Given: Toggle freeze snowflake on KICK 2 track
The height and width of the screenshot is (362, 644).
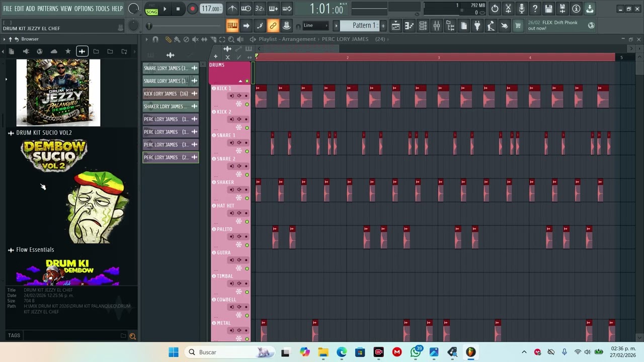Looking at the screenshot, I should point(239,128).
